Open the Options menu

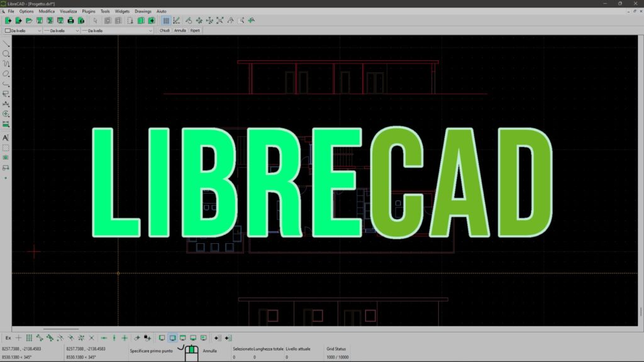click(26, 11)
